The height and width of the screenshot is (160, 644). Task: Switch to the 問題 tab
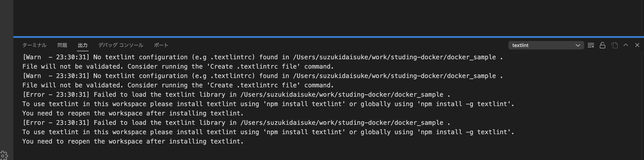tap(62, 45)
